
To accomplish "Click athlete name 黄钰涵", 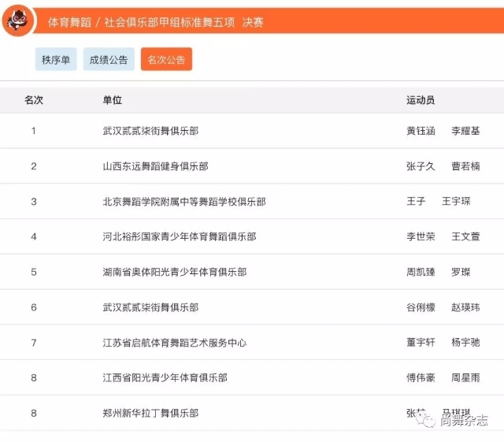I will tap(421, 131).
